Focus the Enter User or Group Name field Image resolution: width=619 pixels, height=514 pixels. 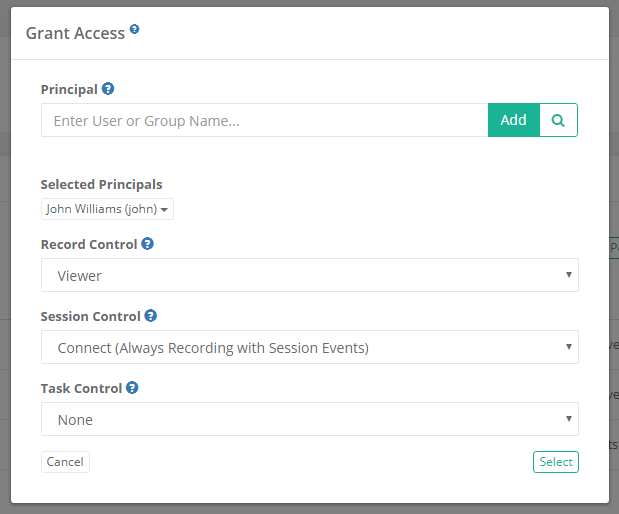[264, 120]
